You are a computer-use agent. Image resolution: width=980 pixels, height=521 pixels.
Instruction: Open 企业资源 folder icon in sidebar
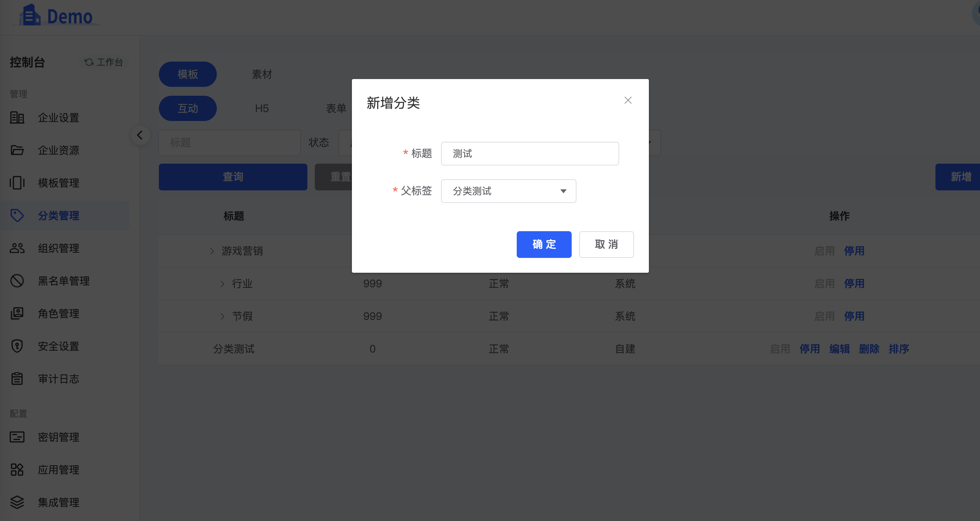coord(17,150)
